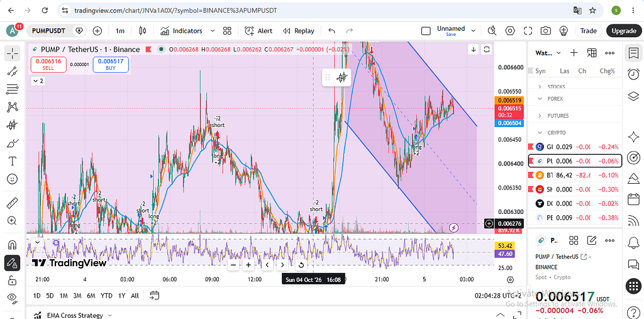This screenshot has height=319, width=644.
Task: Toggle magnet mode
Action: (13, 245)
